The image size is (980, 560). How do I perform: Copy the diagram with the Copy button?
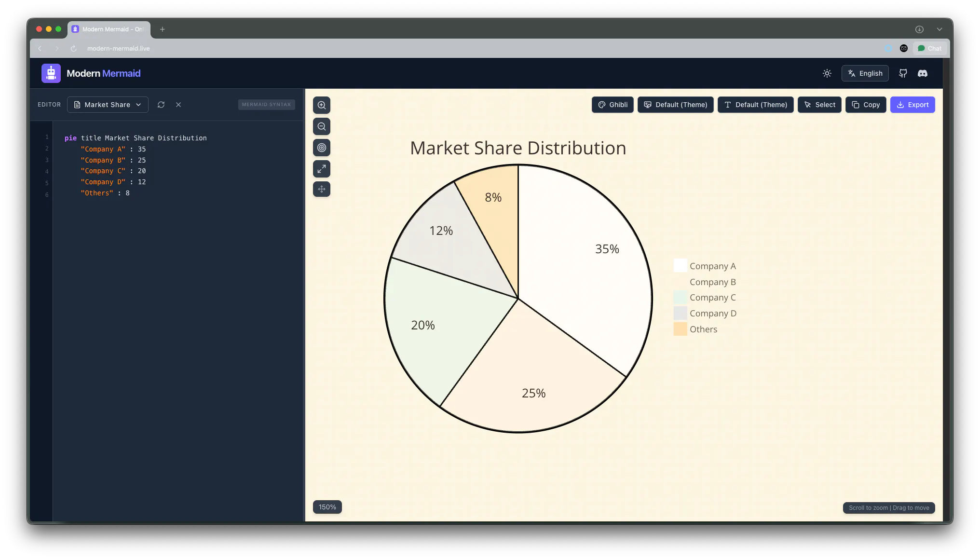[x=866, y=105]
